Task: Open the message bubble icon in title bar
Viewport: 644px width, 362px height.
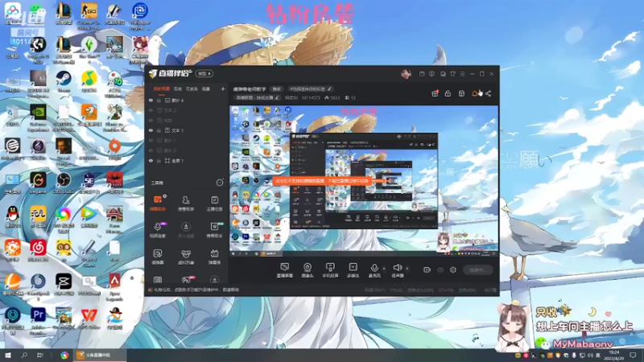Action: [431, 74]
